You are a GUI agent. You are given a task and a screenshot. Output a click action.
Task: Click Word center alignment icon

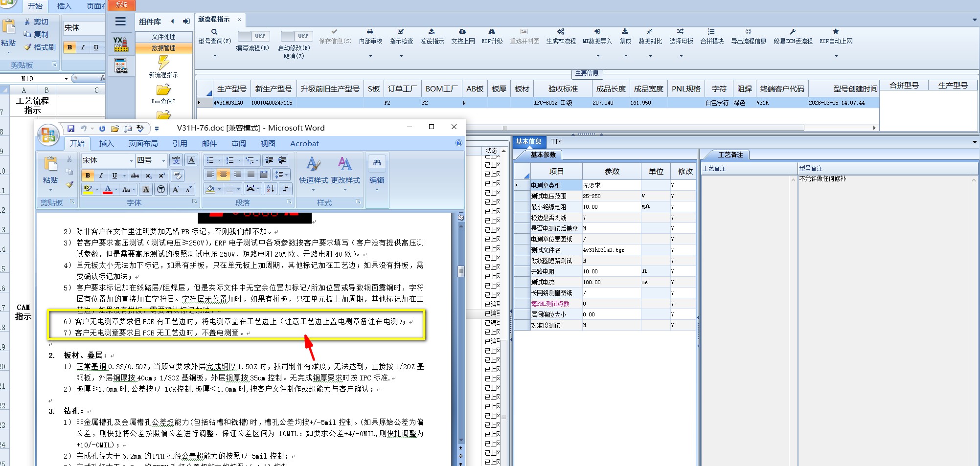pos(224,175)
